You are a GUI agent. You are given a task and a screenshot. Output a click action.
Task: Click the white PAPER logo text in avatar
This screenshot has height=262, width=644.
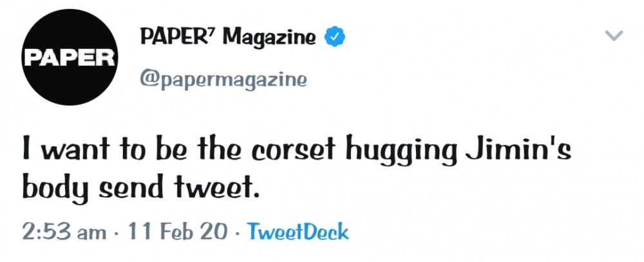click(70, 58)
